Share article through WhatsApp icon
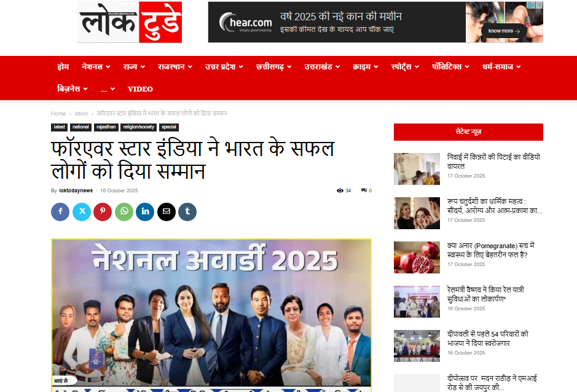Image resolution: width=577 pixels, height=392 pixels. tap(124, 211)
